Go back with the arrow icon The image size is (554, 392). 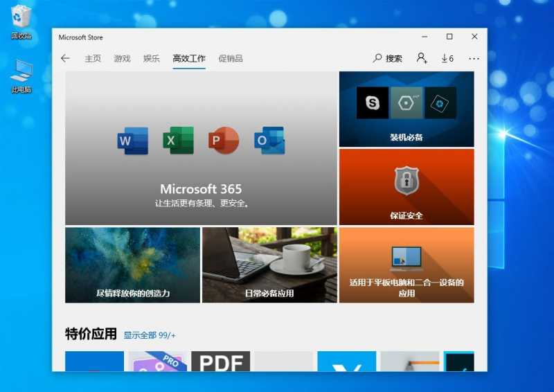(65, 58)
